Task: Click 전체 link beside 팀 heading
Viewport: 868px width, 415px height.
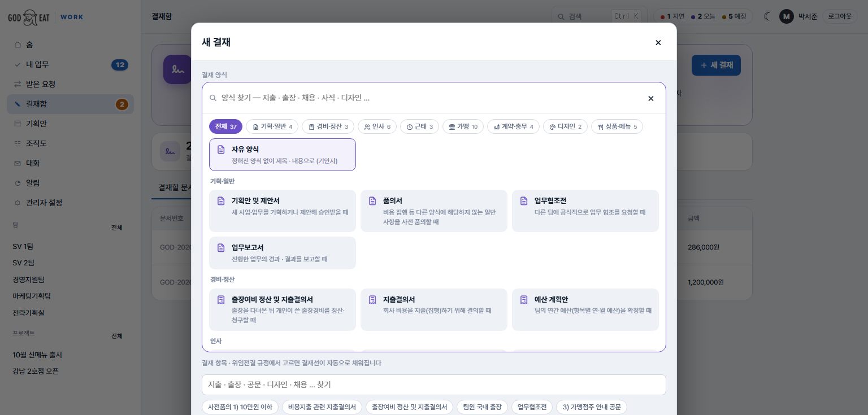Action: (116, 228)
